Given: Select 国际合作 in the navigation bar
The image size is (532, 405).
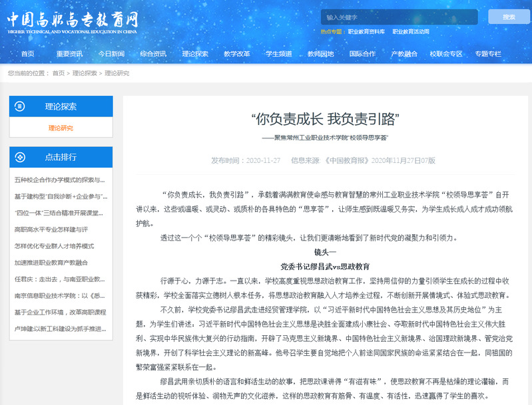Looking at the screenshot, I should [362, 54].
